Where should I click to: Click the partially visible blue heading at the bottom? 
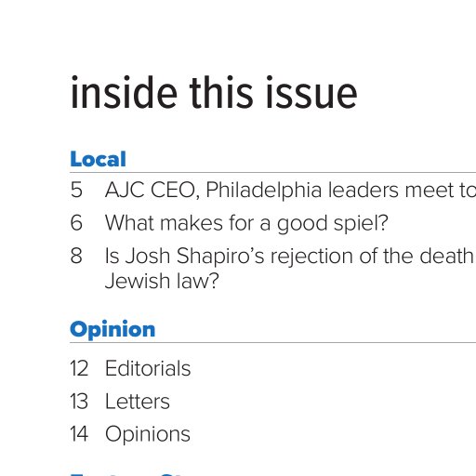pos(127,474)
